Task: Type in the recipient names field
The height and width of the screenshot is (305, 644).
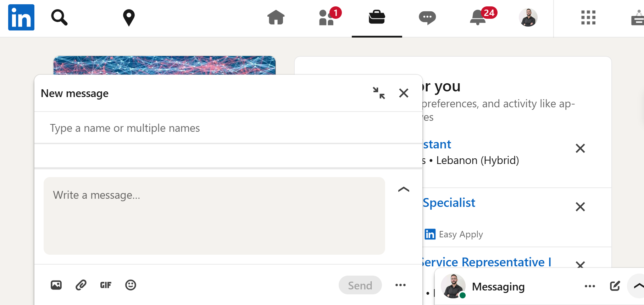Action: click(x=227, y=128)
